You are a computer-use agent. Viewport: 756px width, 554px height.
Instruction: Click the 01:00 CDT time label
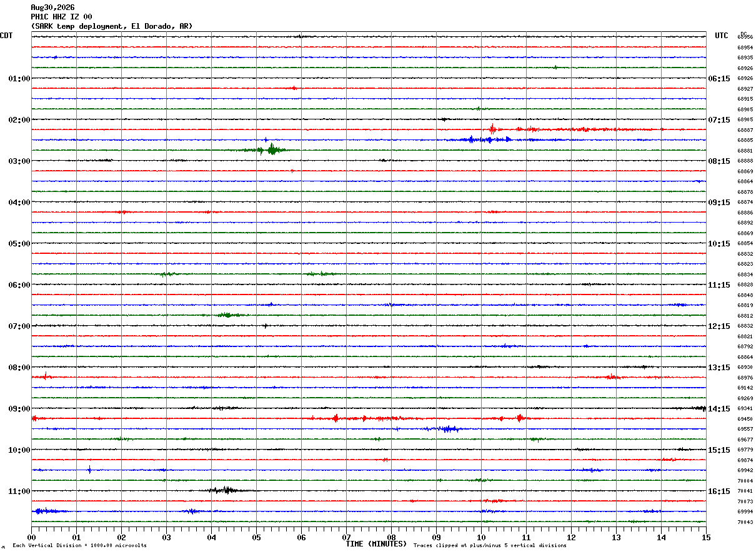[x=19, y=79]
